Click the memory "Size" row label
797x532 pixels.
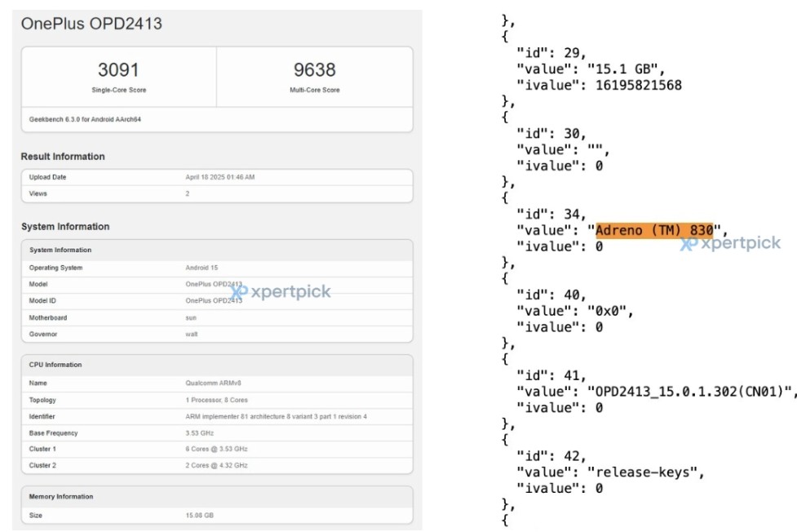(x=36, y=515)
